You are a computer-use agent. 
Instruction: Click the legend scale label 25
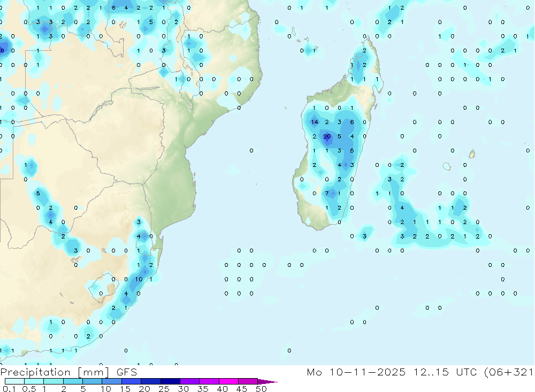click(164, 389)
